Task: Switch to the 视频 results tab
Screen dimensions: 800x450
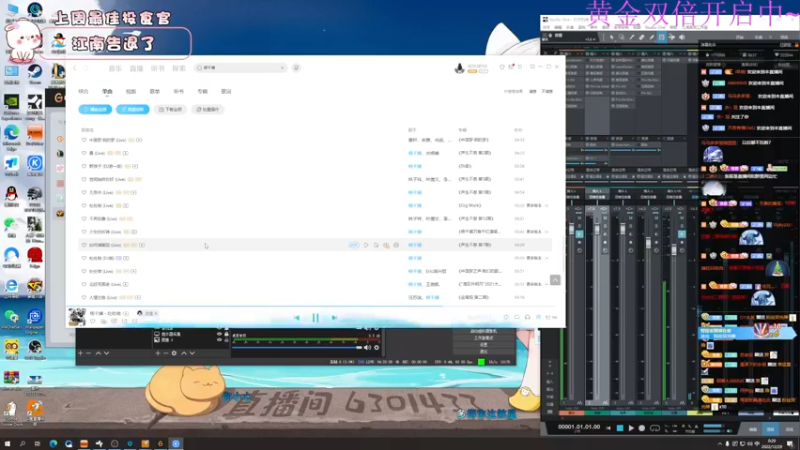Action: pyautogui.click(x=131, y=92)
